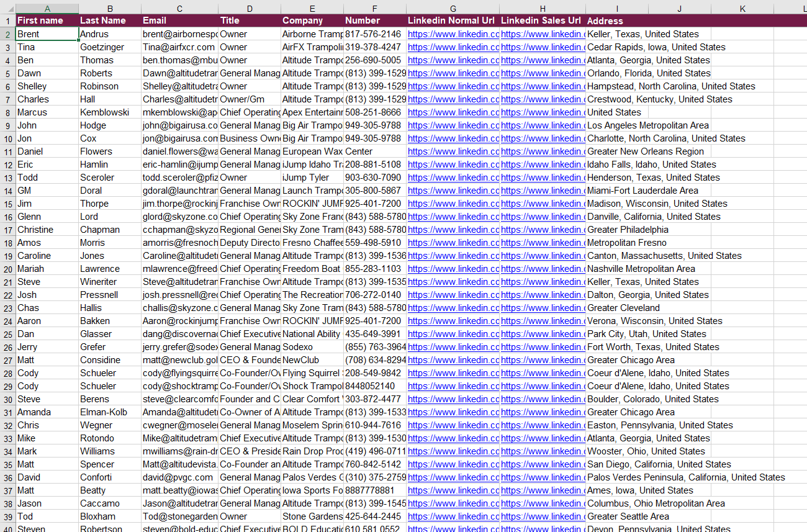Select cell containing 'Owner/Gm' title
This screenshot has height=532, width=807.
(x=250, y=99)
